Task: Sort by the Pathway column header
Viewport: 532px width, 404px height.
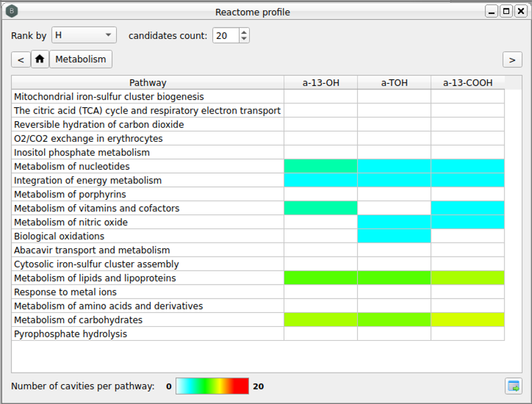Action: click(x=148, y=83)
